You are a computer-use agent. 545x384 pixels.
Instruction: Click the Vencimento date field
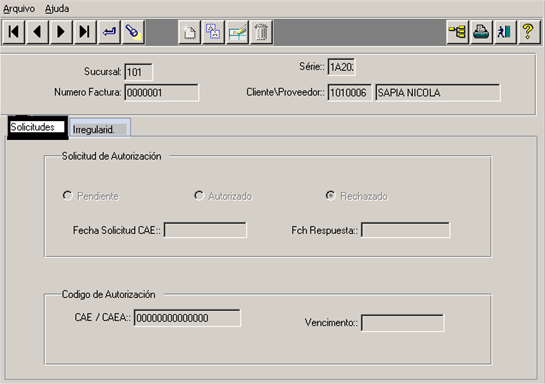coord(402,323)
